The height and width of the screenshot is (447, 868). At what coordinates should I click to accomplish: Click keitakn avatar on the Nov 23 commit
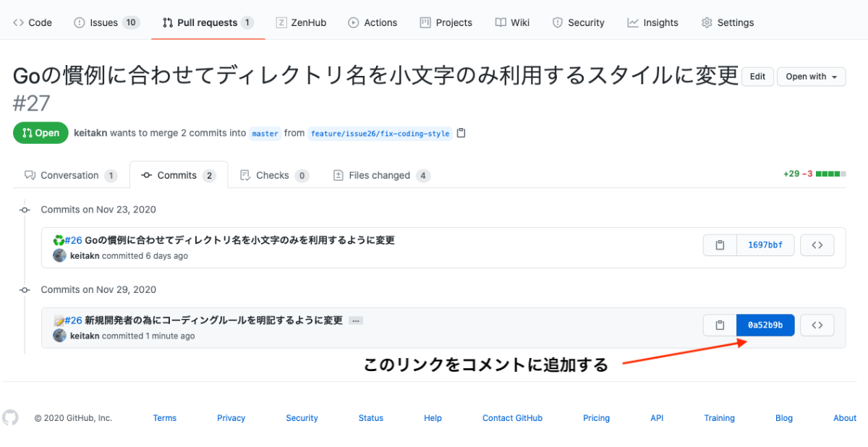coord(59,255)
